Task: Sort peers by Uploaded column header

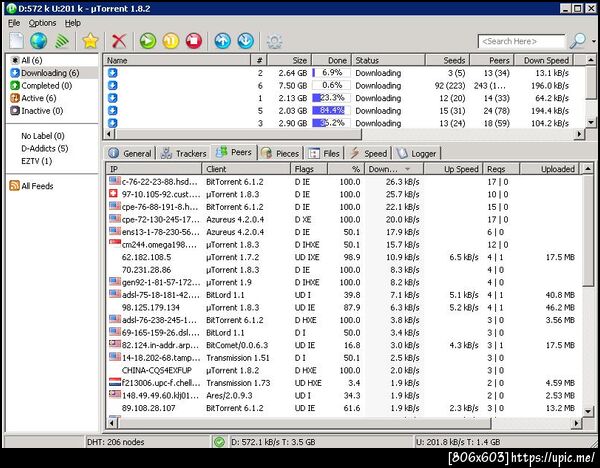Action: [x=549, y=169]
